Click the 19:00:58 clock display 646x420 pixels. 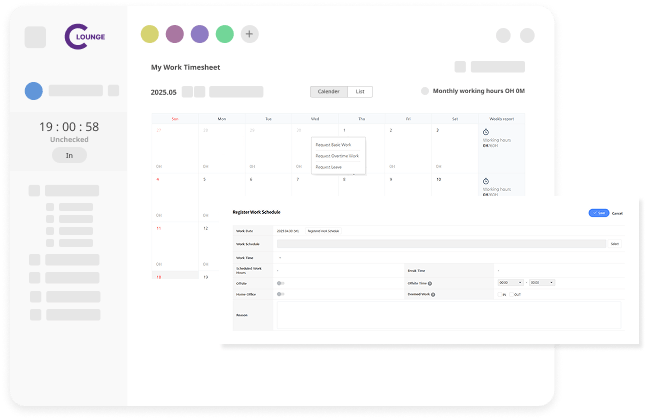(69, 127)
